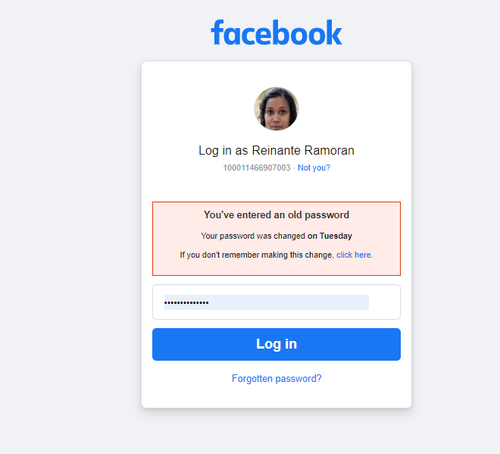Select the account ID 100011466907003
Image resolution: width=500 pixels, height=454 pixels.
click(x=257, y=168)
